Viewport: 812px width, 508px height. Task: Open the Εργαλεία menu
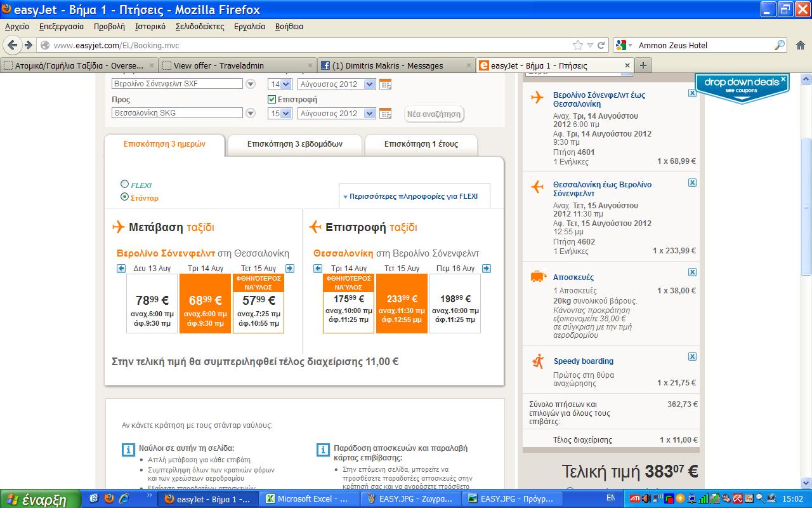click(x=249, y=27)
